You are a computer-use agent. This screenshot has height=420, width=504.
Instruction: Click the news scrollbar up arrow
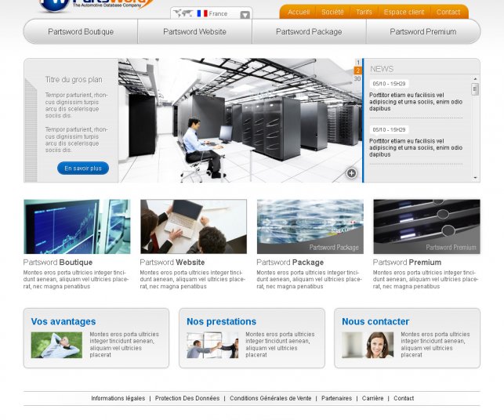click(x=475, y=78)
